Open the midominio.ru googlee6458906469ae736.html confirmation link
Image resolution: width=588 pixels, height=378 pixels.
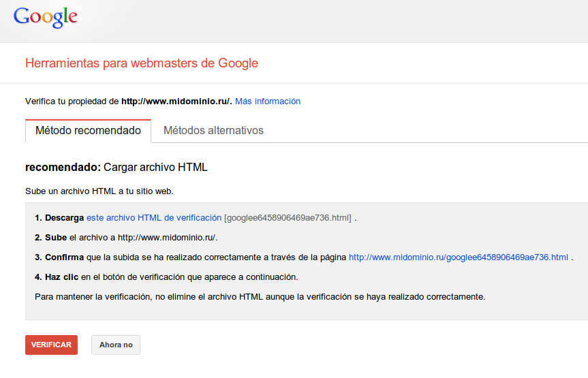pos(459,257)
